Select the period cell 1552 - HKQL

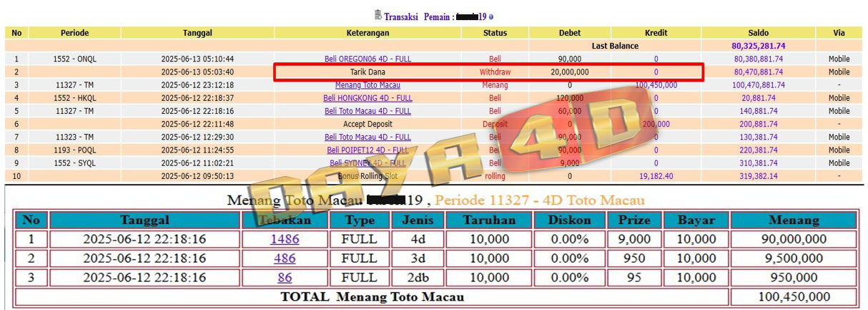click(x=74, y=98)
